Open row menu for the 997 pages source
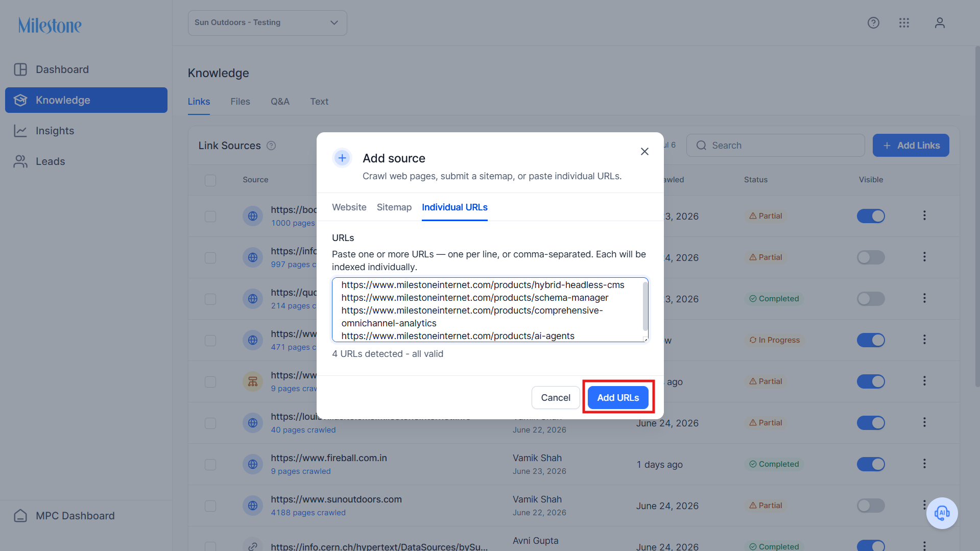The width and height of the screenshot is (980, 551). tap(924, 257)
